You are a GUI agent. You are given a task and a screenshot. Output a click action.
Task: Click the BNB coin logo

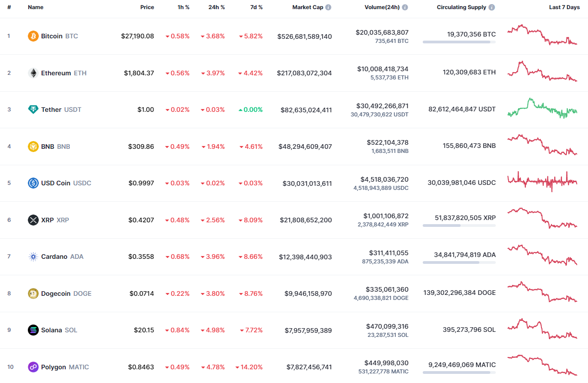click(x=33, y=147)
